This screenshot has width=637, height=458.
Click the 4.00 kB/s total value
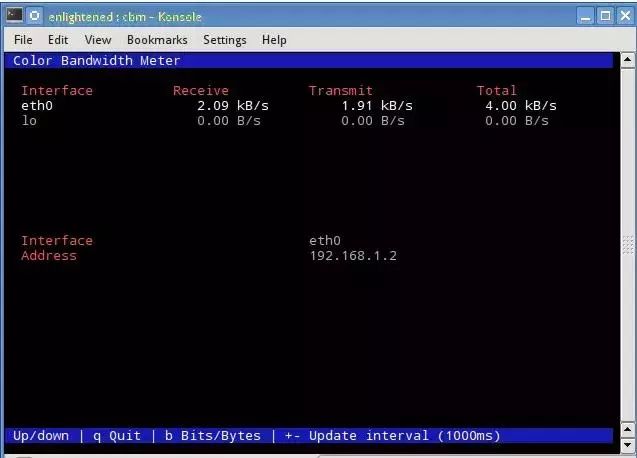pos(521,106)
